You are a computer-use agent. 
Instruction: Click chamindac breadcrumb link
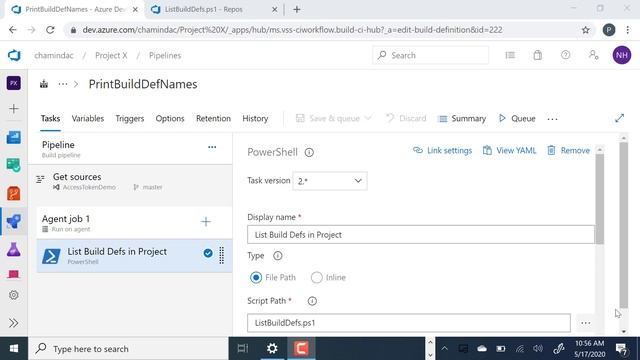(x=54, y=56)
